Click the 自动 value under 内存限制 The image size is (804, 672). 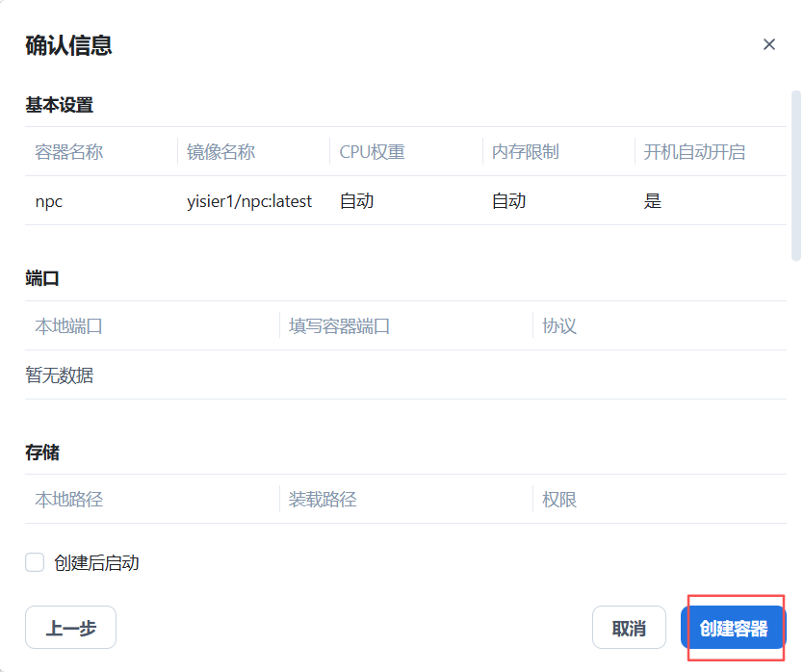(508, 201)
